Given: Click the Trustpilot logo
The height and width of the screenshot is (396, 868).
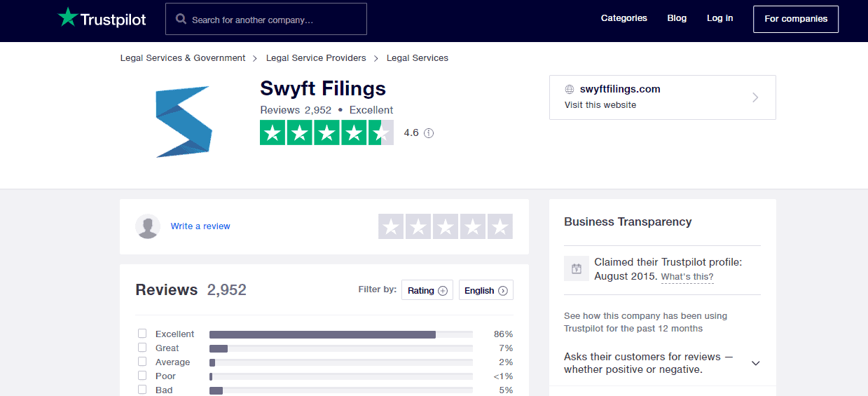Looking at the screenshot, I should tap(102, 18).
